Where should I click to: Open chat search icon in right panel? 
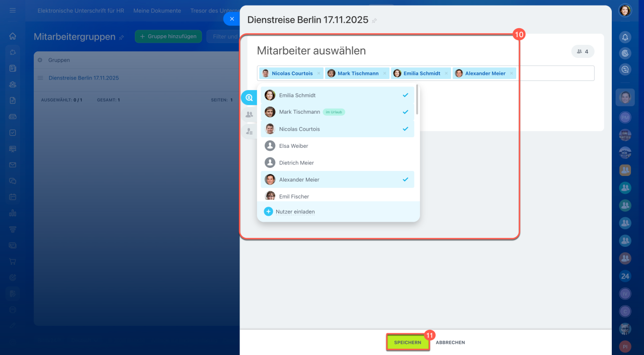625,70
